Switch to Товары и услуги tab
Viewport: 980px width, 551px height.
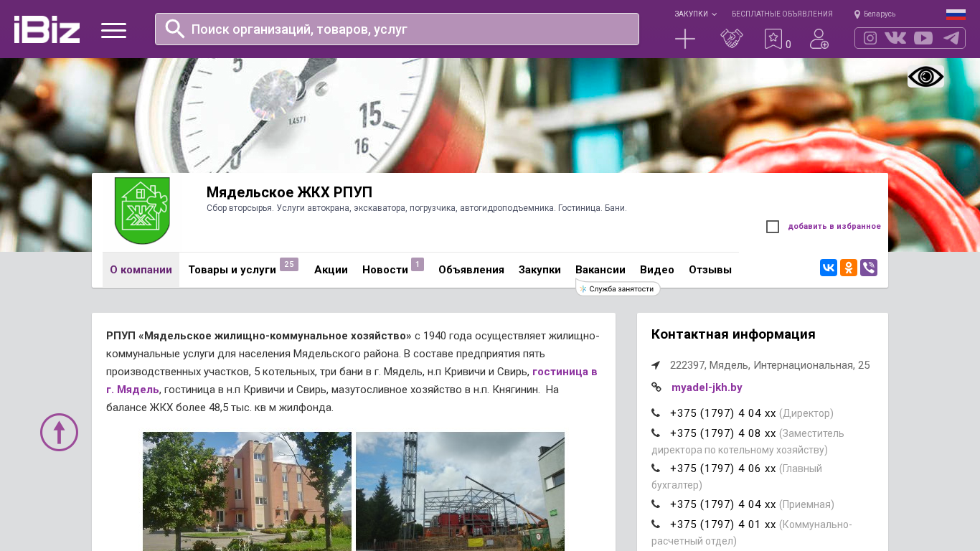tap(232, 270)
